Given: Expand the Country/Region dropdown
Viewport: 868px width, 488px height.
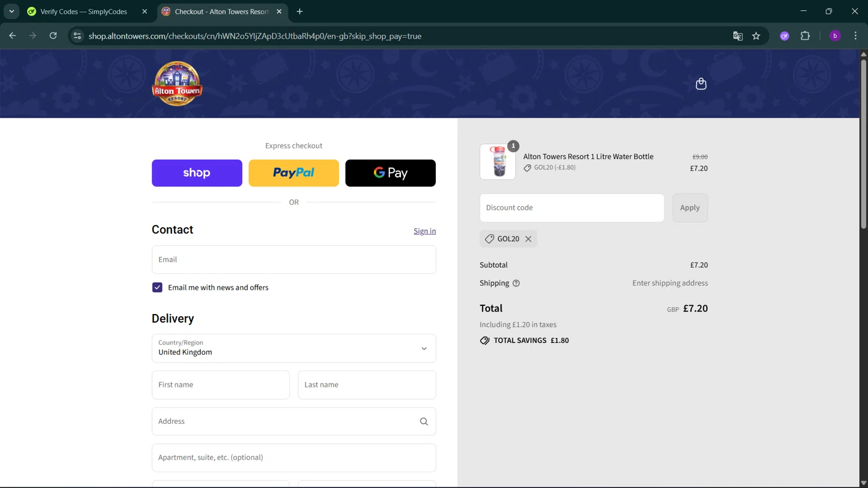Looking at the screenshot, I should [x=294, y=348].
